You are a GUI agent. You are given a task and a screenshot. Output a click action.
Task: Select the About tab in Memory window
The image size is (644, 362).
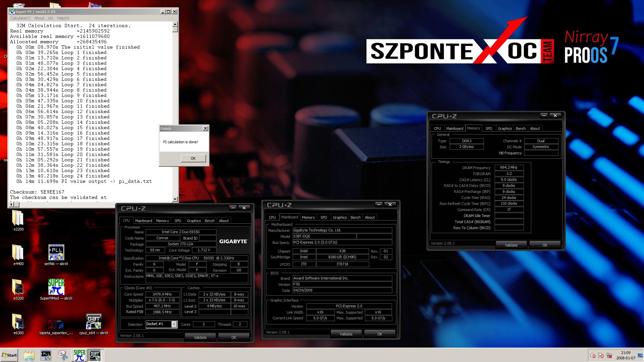[535, 128]
